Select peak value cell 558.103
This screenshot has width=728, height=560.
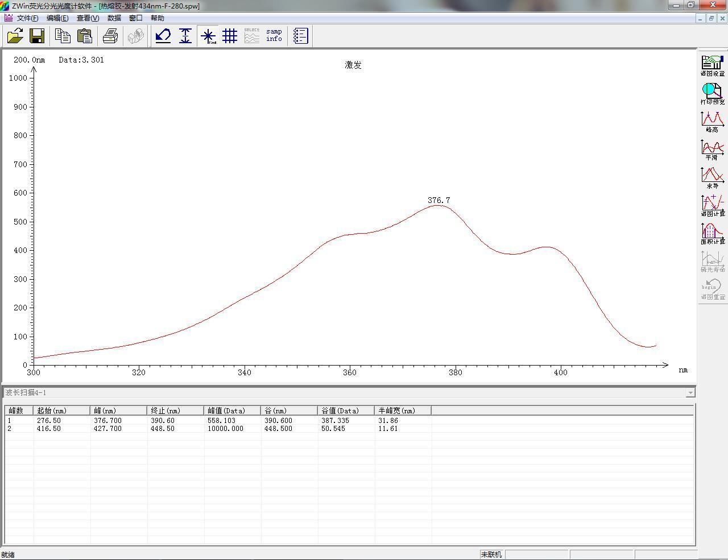point(221,421)
